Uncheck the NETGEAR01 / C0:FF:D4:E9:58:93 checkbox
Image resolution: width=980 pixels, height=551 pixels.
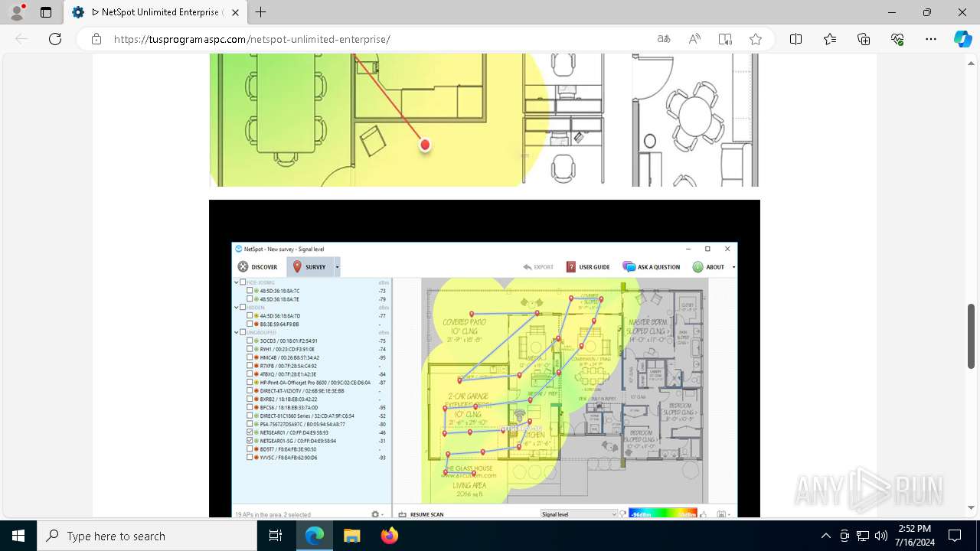[250, 432]
